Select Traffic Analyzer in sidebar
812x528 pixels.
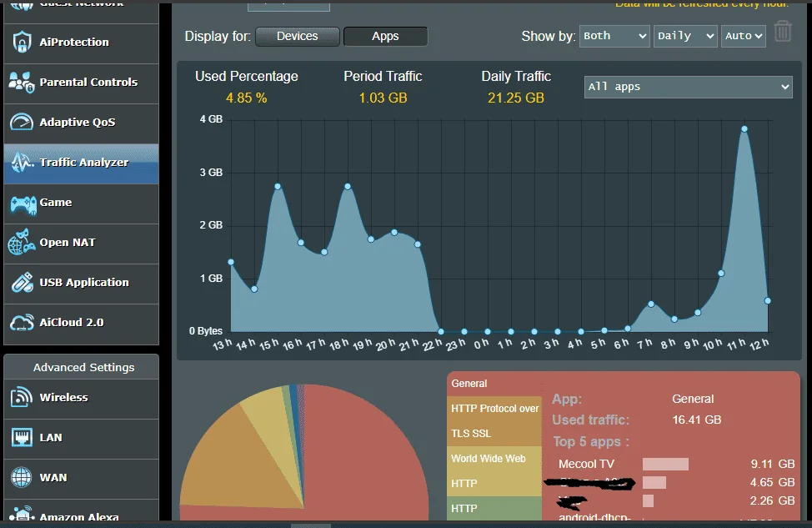(x=82, y=163)
